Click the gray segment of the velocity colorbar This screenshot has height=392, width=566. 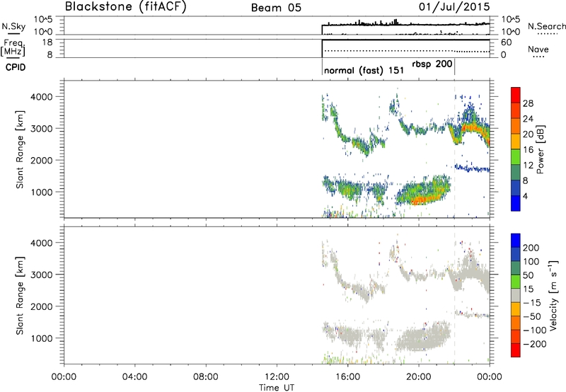(516, 296)
